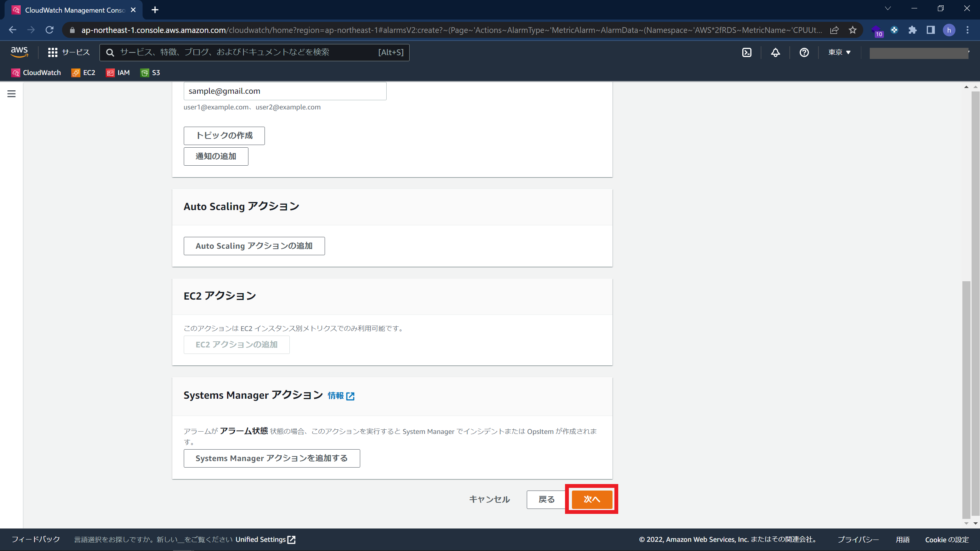Open the account name menu
The height and width of the screenshot is (551, 980).
[920, 53]
